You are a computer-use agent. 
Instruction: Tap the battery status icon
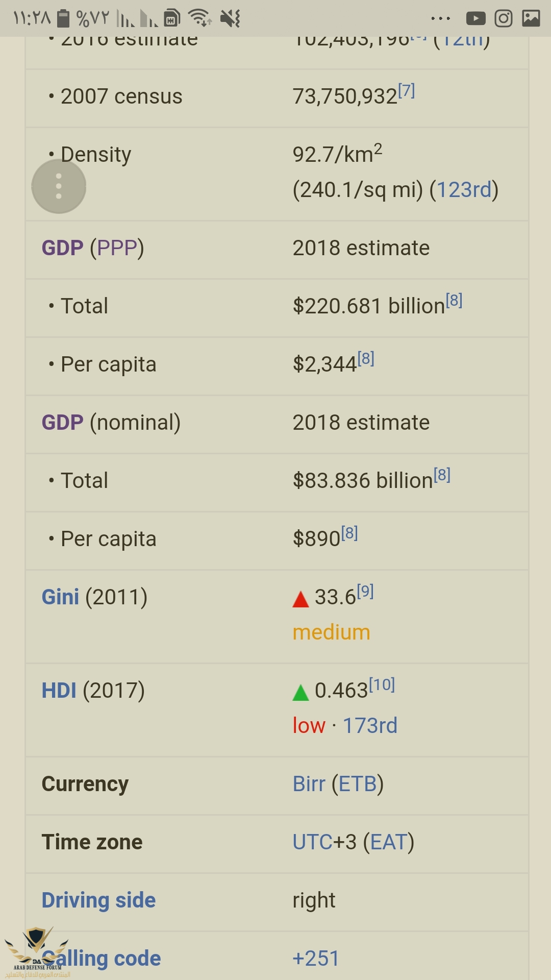63,18
